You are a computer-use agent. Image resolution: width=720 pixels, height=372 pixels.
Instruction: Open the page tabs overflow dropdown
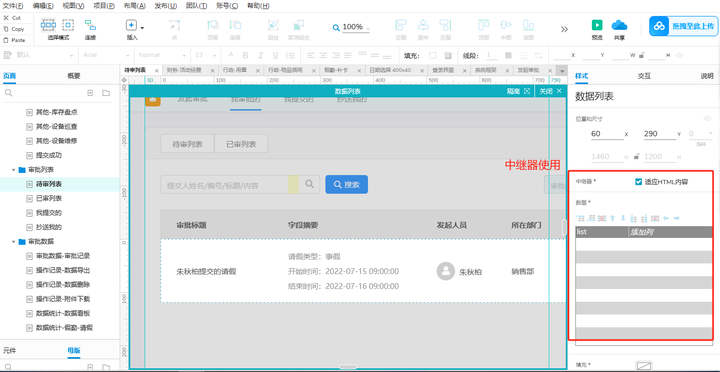coord(561,71)
